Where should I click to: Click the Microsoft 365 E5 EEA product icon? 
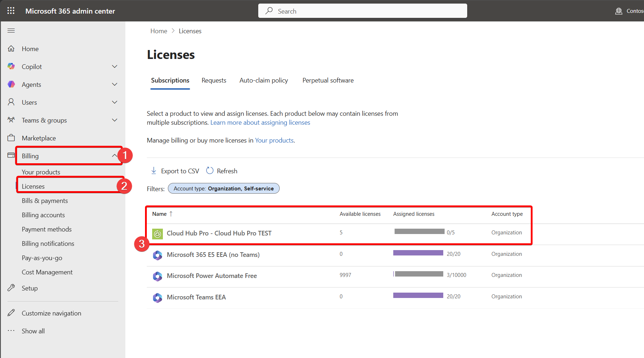(158, 255)
